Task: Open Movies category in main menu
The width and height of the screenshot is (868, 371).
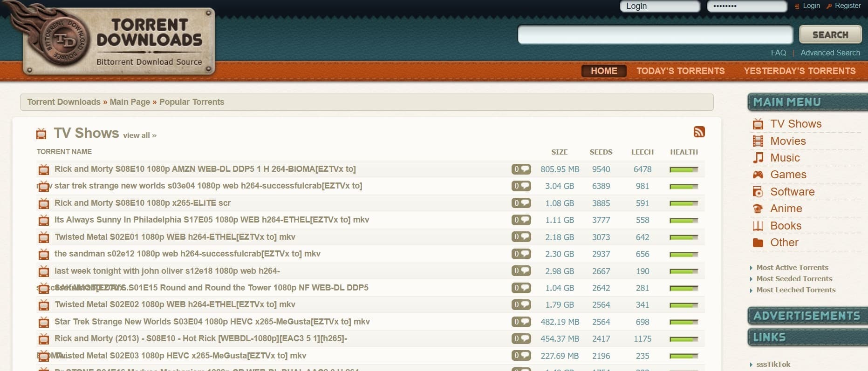Action: (788, 141)
